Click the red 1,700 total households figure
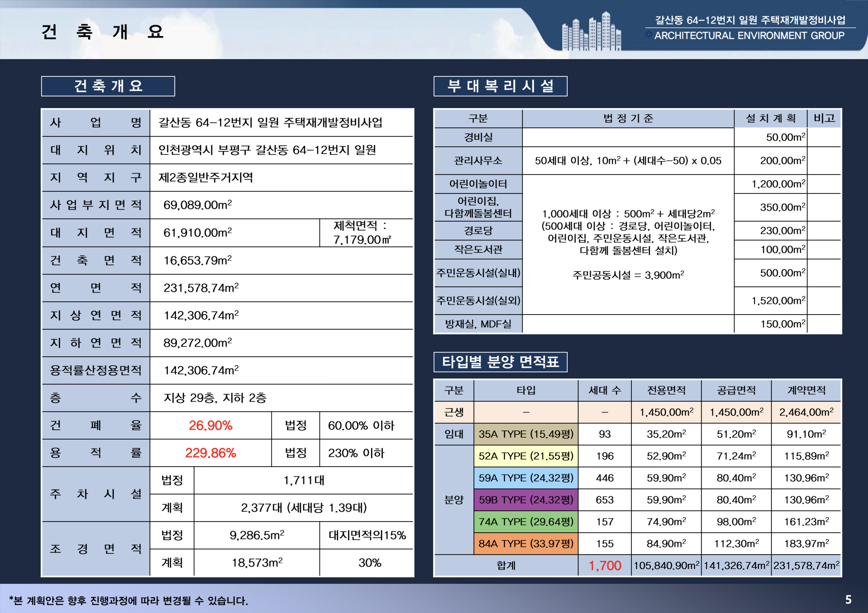 (x=605, y=566)
